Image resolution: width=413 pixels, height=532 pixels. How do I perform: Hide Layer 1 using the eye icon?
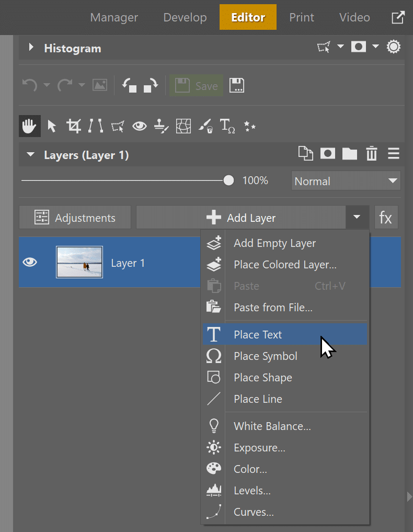coord(30,262)
